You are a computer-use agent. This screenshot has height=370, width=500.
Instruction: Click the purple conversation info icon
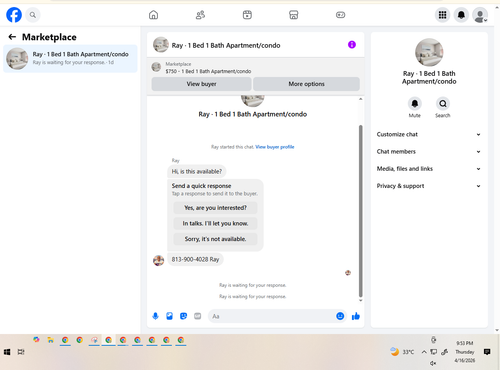pyautogui.click(x=352, y=45)
